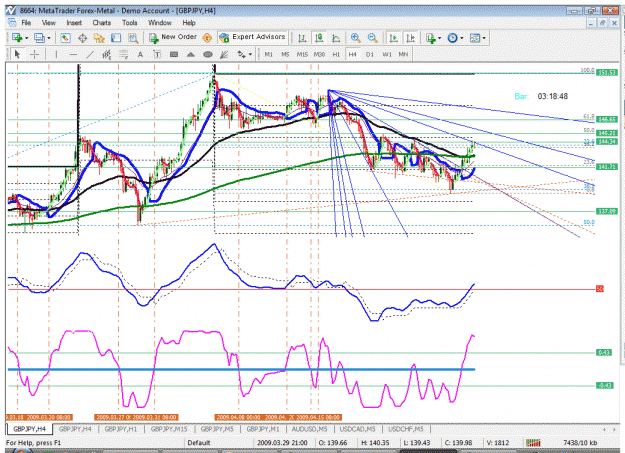This screenshot has width=625, height=453.
Task: Open the File menu
Action: click(26, 23)
